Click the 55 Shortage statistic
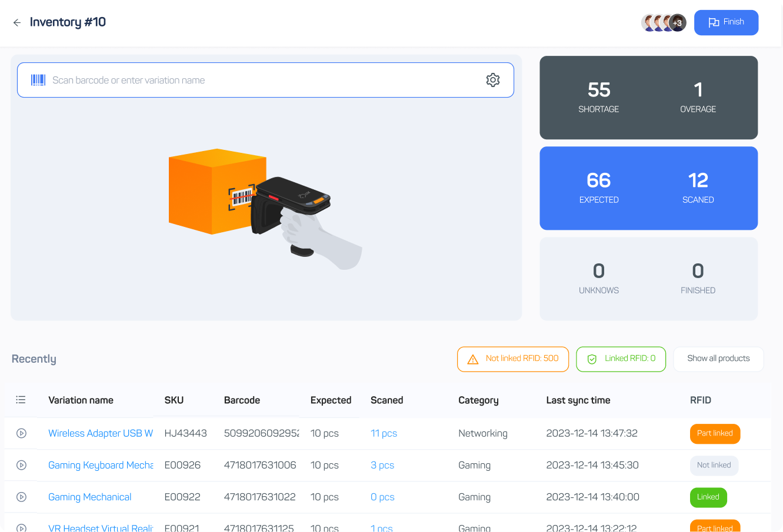Viewport: 783px width, 532px height. [599, 97]
